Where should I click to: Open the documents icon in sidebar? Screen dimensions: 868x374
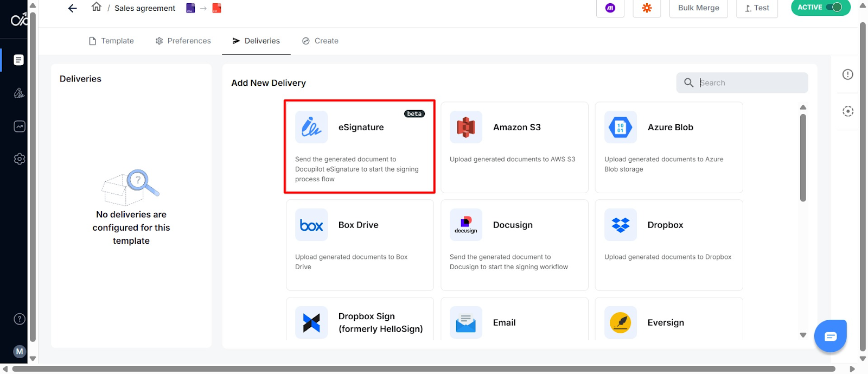click(19, 60)
